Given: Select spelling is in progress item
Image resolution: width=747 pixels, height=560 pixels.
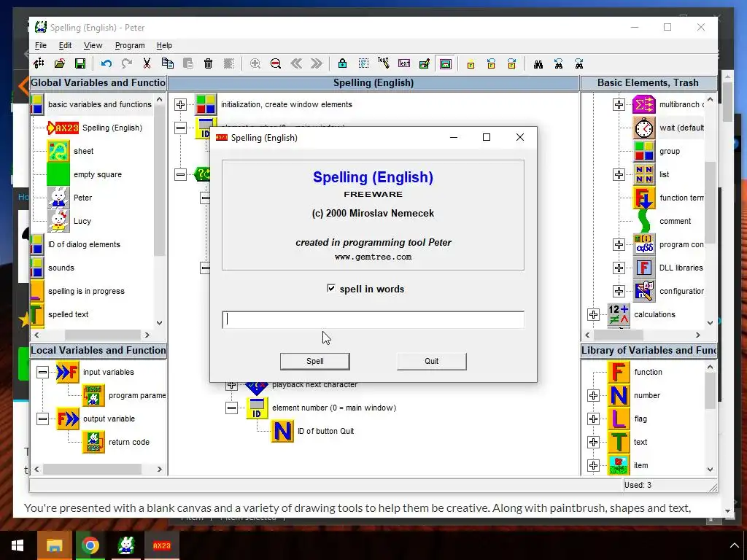Looking at the screenshot, I should [x=86, y=291].
